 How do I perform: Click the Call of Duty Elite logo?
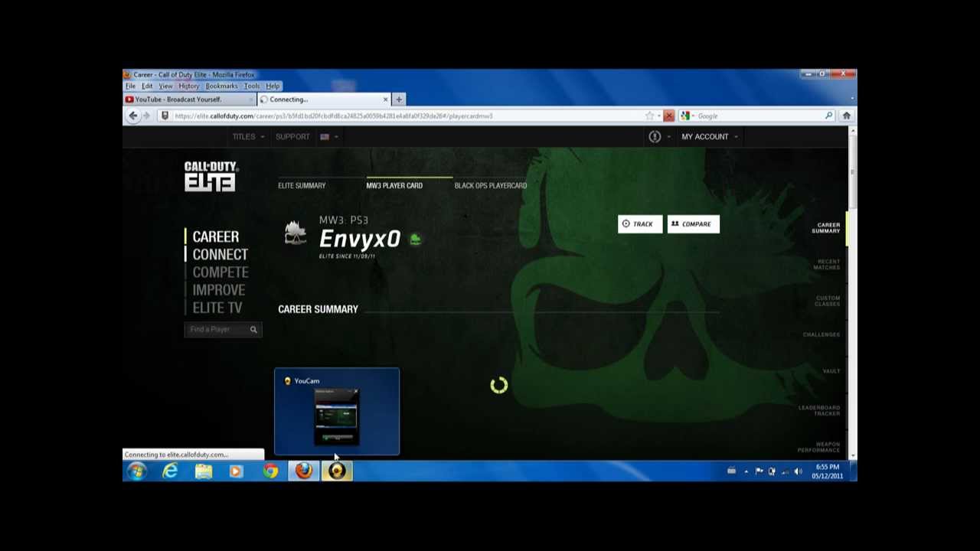(211, 176)
